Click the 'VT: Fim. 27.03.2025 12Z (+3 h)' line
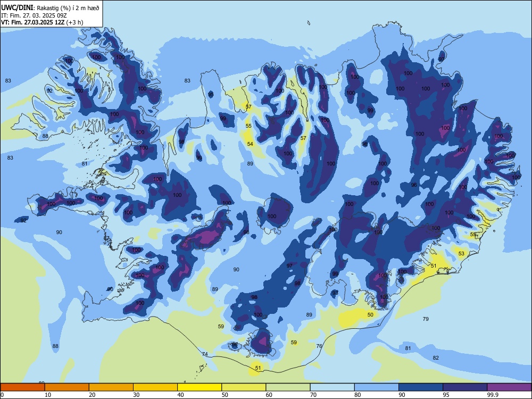Image resolution: width=532 pixels, height=399 pixels. 41,22
